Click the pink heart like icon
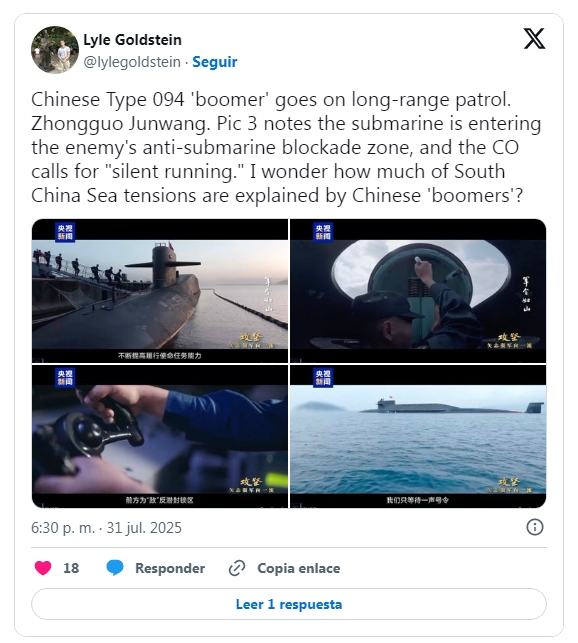578x643 pixels. (x=43, y=568)
